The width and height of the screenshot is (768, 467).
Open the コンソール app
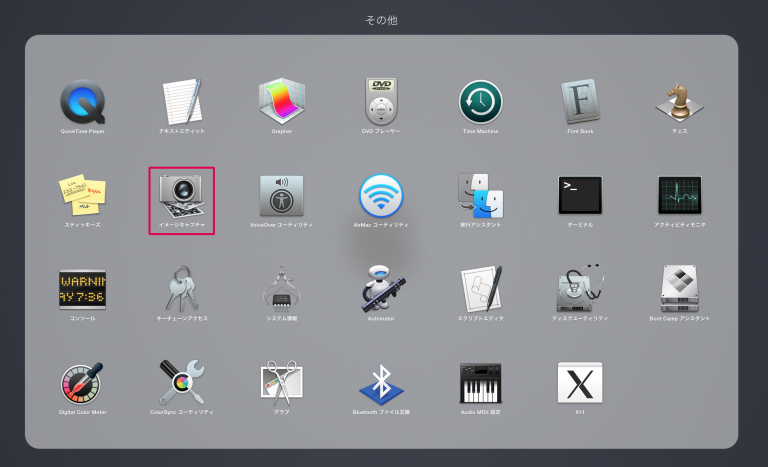(82, 289)
